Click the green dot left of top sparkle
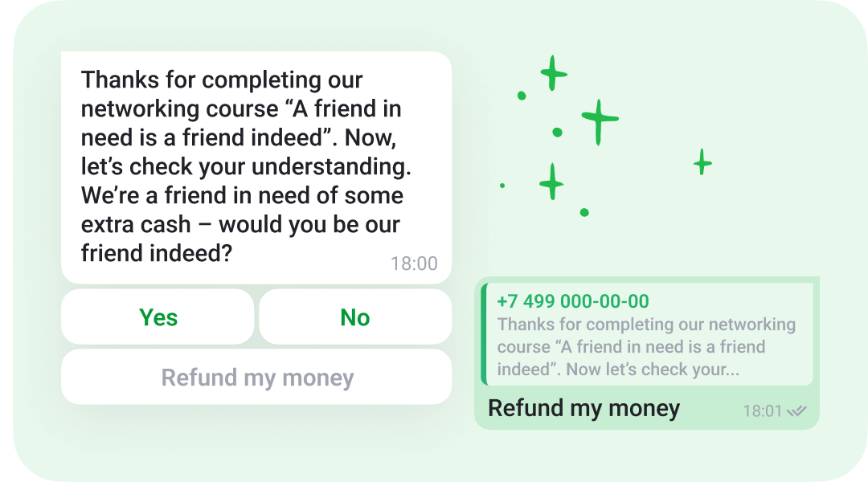This screenshot has height=482, width=868. tap(522, 96)
